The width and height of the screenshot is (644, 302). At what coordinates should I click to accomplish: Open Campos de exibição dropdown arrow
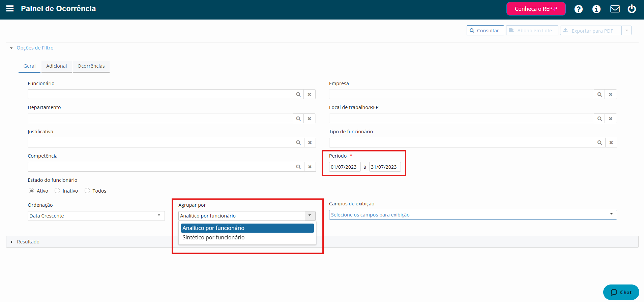611,214
